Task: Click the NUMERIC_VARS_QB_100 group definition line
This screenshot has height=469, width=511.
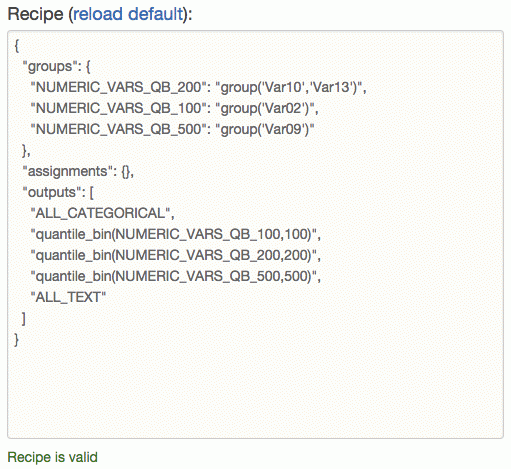Action: [174, 108]
